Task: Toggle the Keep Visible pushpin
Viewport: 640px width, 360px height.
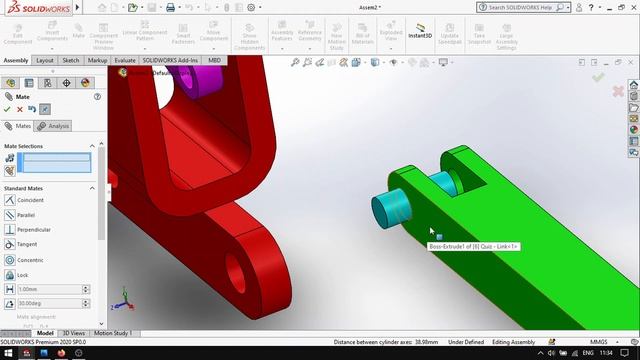Action: coord(45,109)
